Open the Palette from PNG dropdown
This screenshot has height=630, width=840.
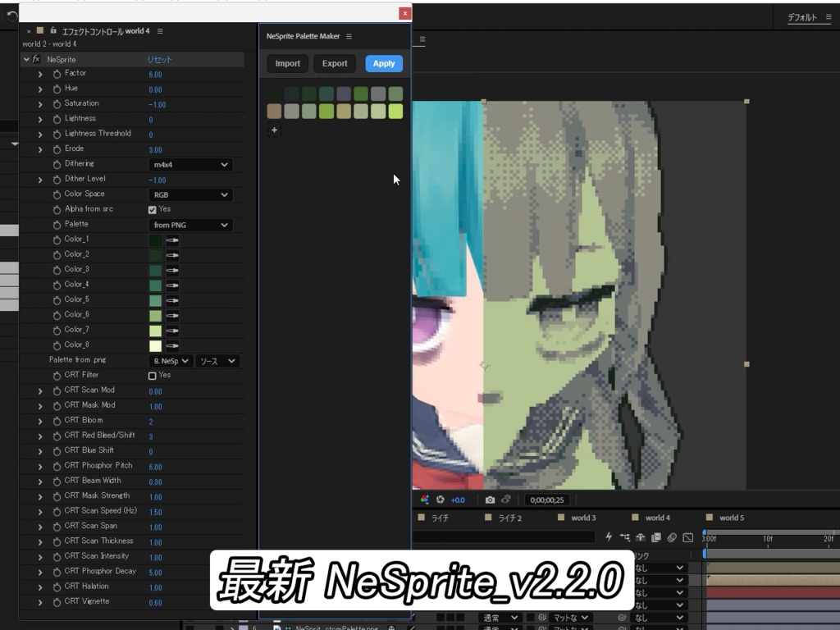pos(190,225)
